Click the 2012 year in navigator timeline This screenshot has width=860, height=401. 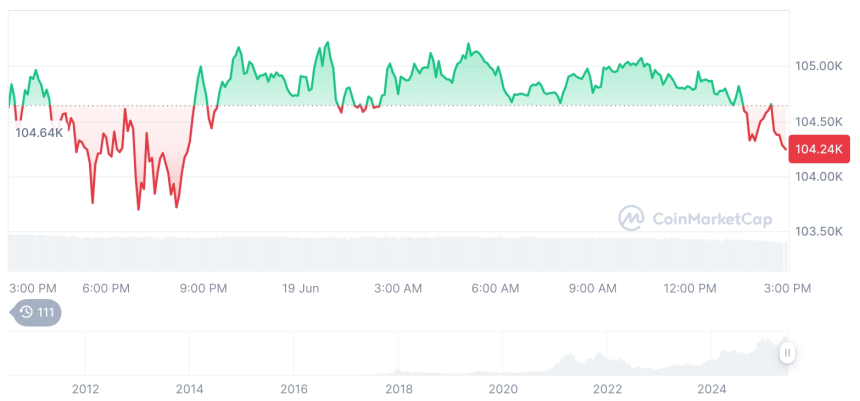click(x=85, y=388)
